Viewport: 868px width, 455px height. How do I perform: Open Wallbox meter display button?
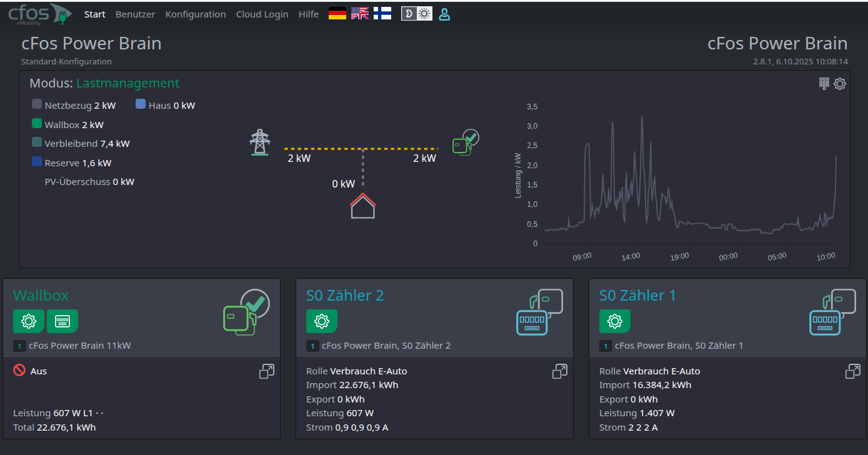62,321
